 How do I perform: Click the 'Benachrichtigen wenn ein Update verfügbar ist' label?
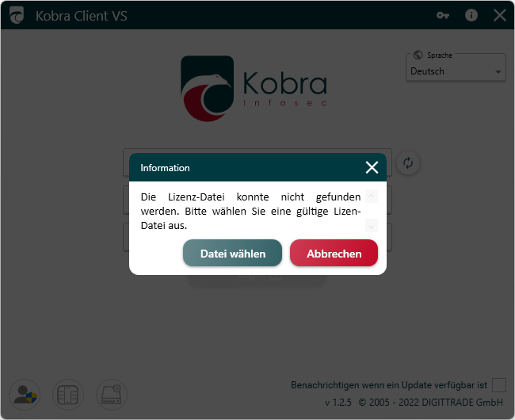[388, 385]
